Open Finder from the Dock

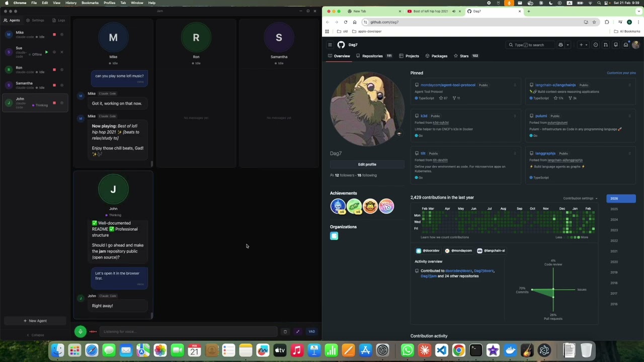(57, 350)
